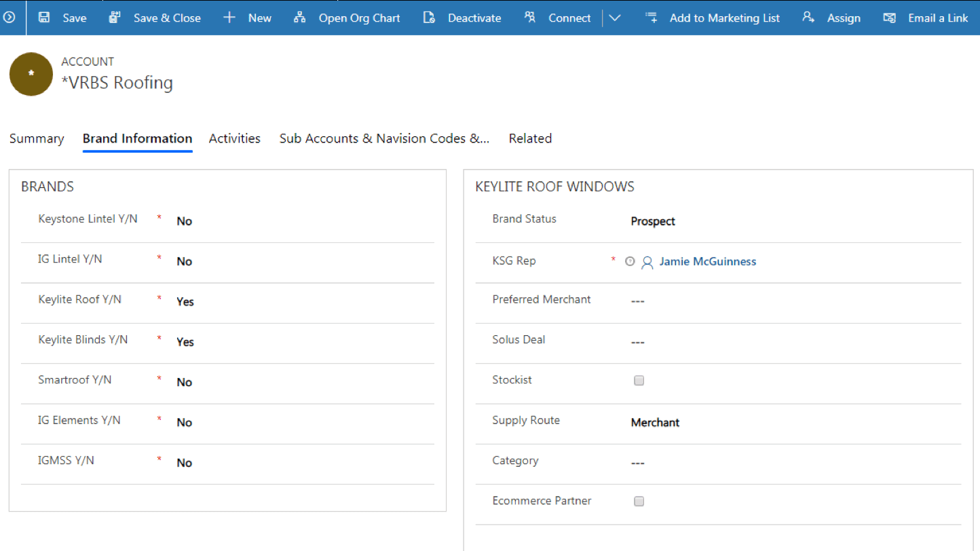
Task: Change IG Elements Y/N value No
Action: point(185,422)
